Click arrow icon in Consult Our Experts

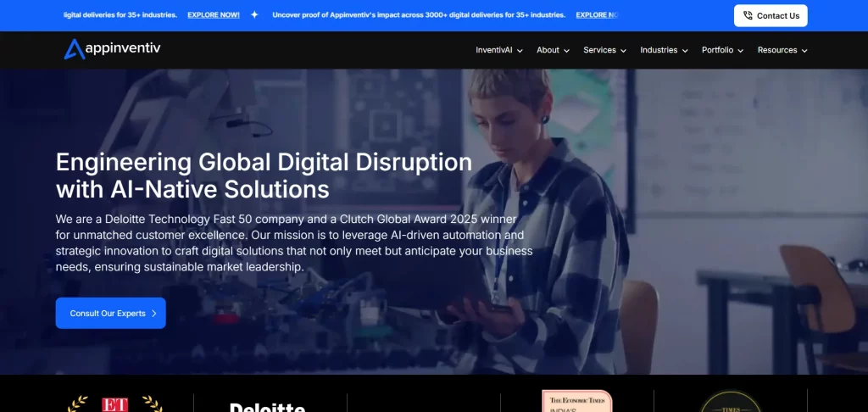(153, 314)
